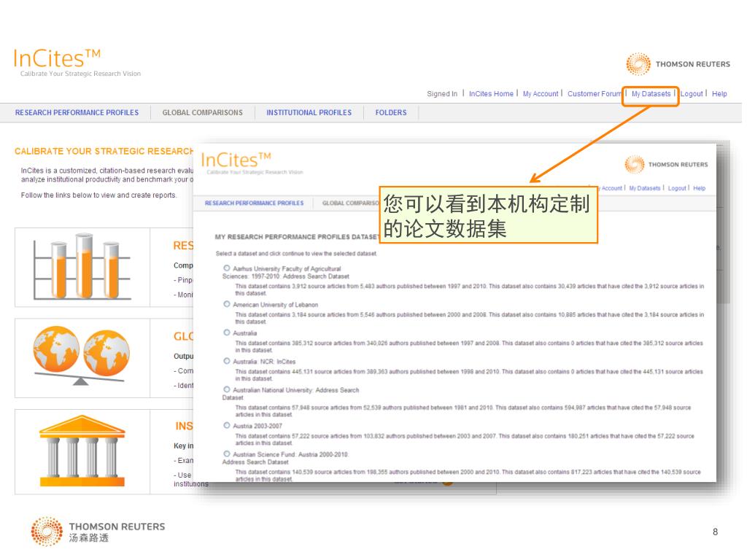Open My Account link in top bar

point(541,94)
